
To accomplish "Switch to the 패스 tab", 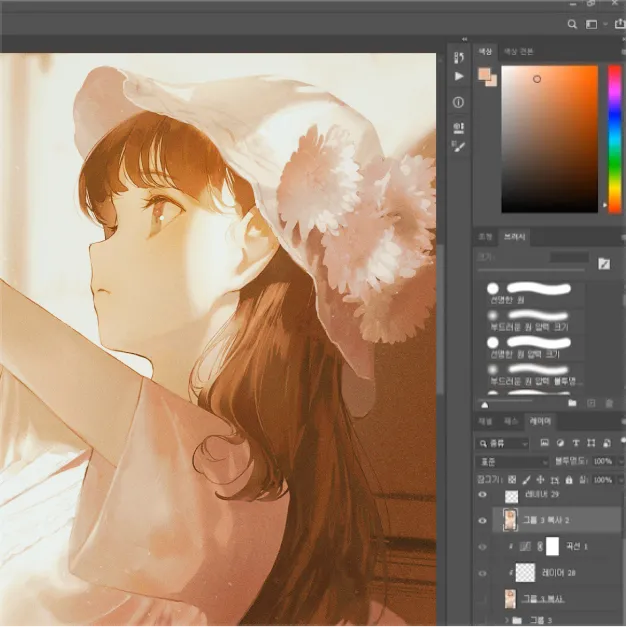I will pyautogui.click(x=511, y=421).
